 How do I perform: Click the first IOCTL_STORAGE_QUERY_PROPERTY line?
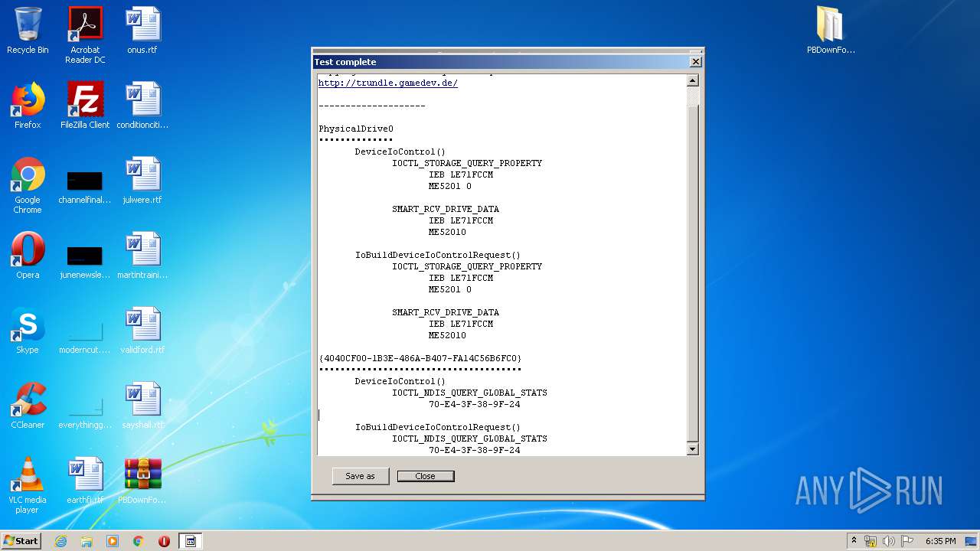tap(467, 163)
